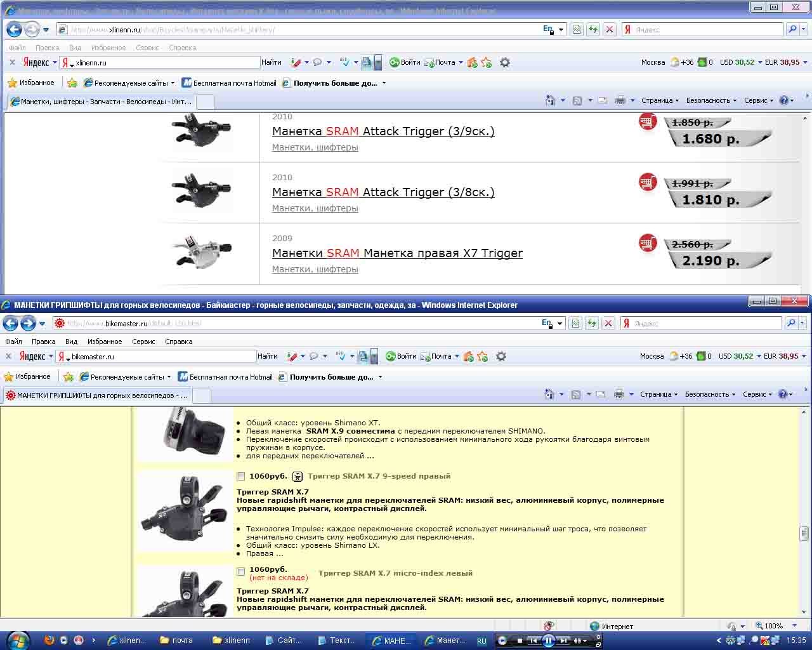Viewport: 812px width, 650px height.
Task: Stop loading in xlinenn window
Action: (610, 29)
